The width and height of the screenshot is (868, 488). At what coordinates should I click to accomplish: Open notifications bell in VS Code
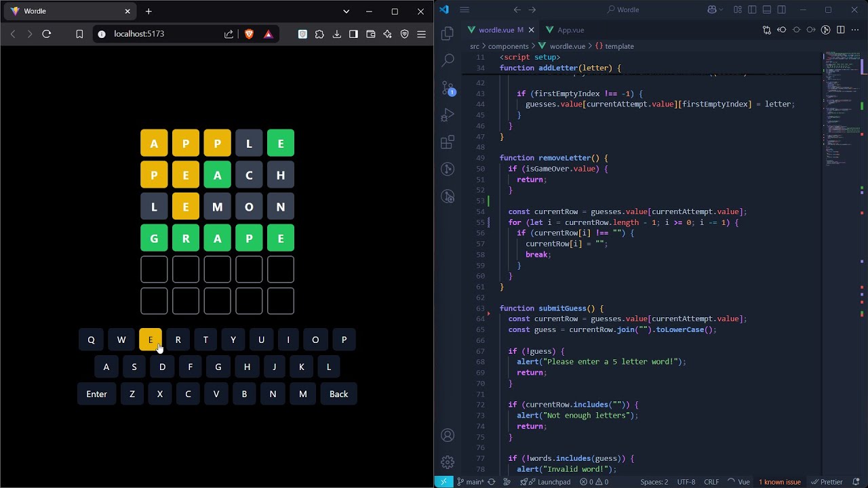[x=856, y=482]
